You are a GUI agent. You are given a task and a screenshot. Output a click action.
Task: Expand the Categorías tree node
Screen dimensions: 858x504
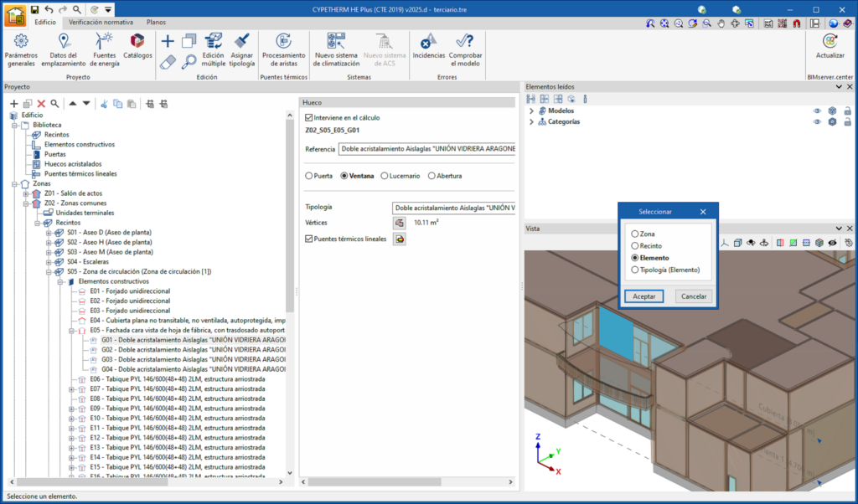tap(530, 121)
